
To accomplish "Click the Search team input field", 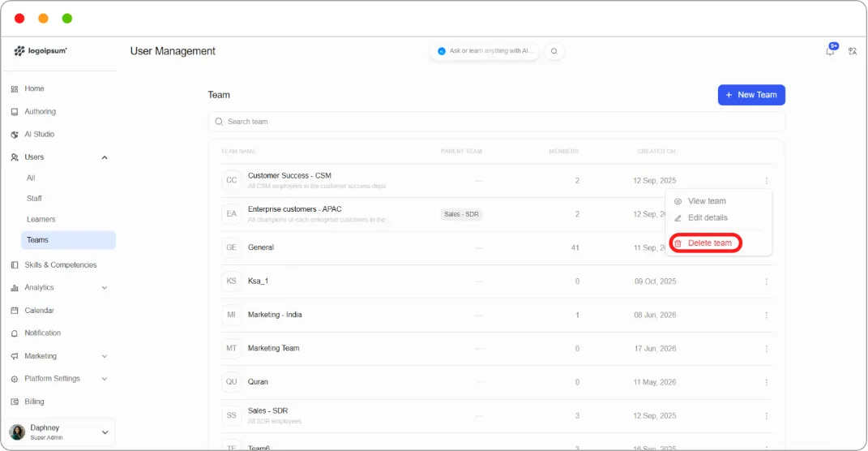I will pos(497,122).
